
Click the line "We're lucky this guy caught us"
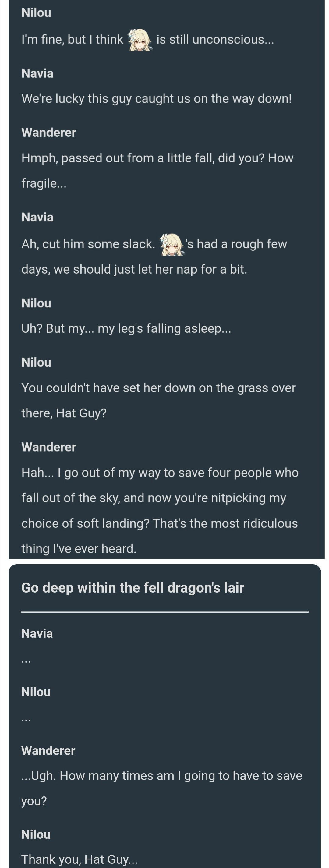[157, 99]
